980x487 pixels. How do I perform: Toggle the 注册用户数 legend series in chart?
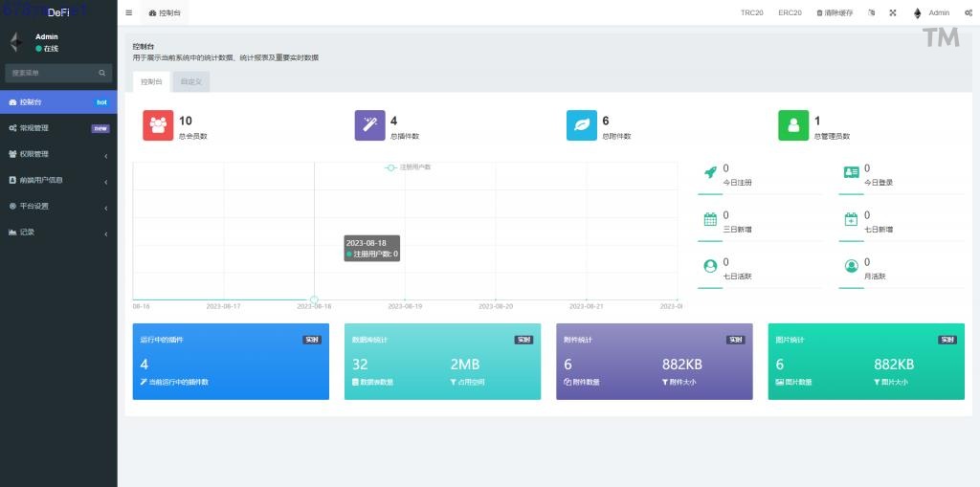click(408, 167)
